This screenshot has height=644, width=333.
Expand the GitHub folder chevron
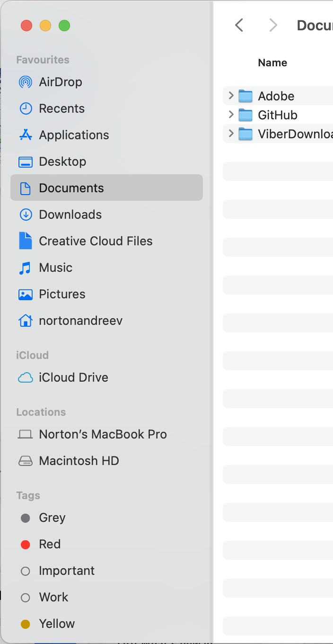[x=231, y=115]
